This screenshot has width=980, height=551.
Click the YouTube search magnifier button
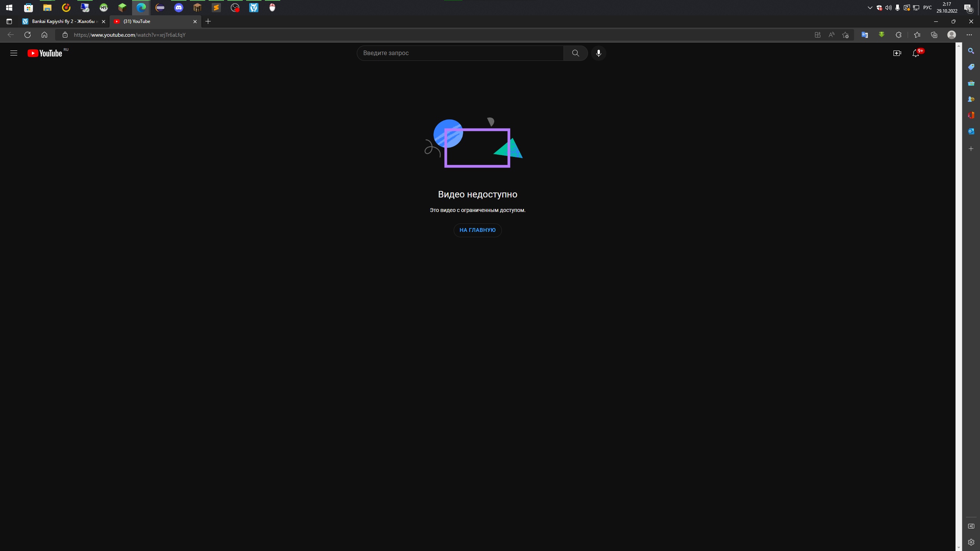(575, 53)
